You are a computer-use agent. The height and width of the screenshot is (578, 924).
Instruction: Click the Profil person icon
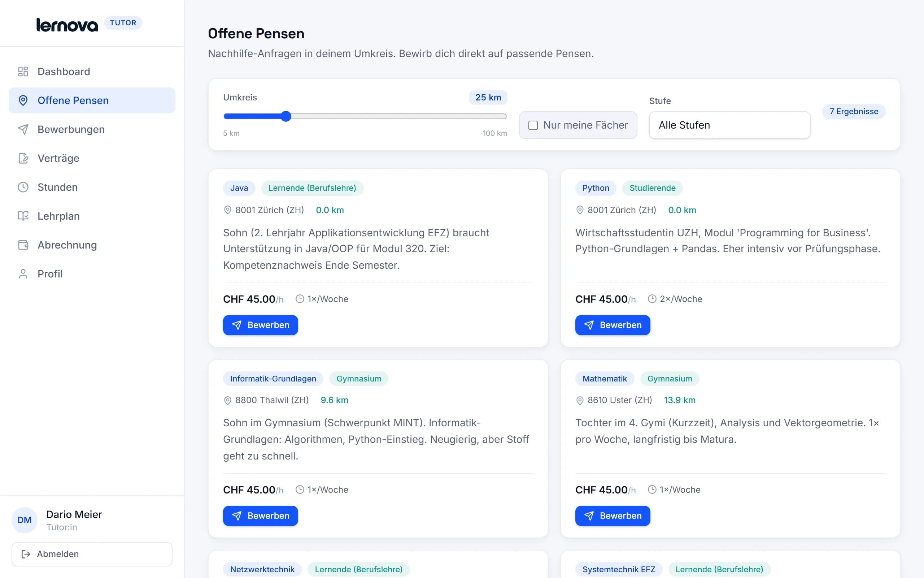23,274
